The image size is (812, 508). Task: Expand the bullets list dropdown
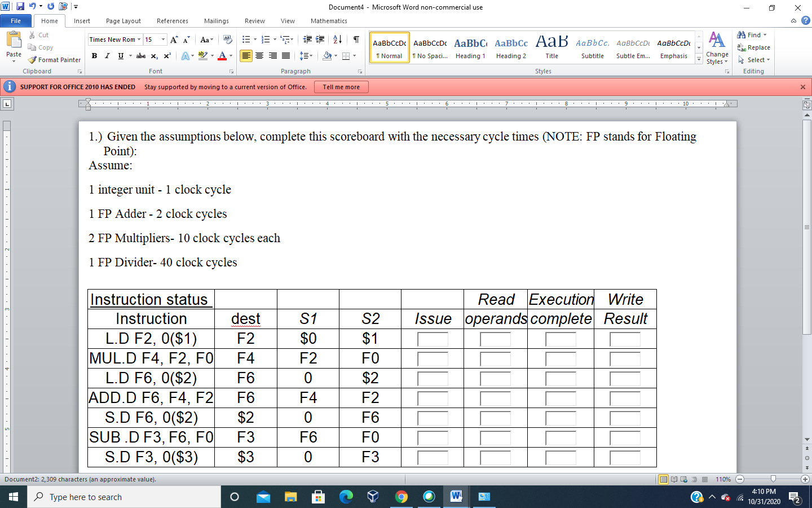(255, 40)
